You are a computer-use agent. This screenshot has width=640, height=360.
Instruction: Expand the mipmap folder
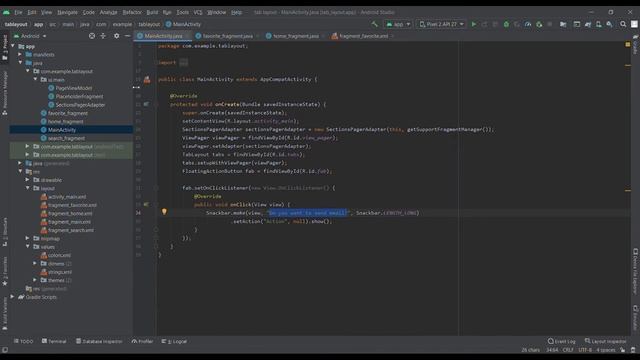pyautogui.click(x=27, y=238)
